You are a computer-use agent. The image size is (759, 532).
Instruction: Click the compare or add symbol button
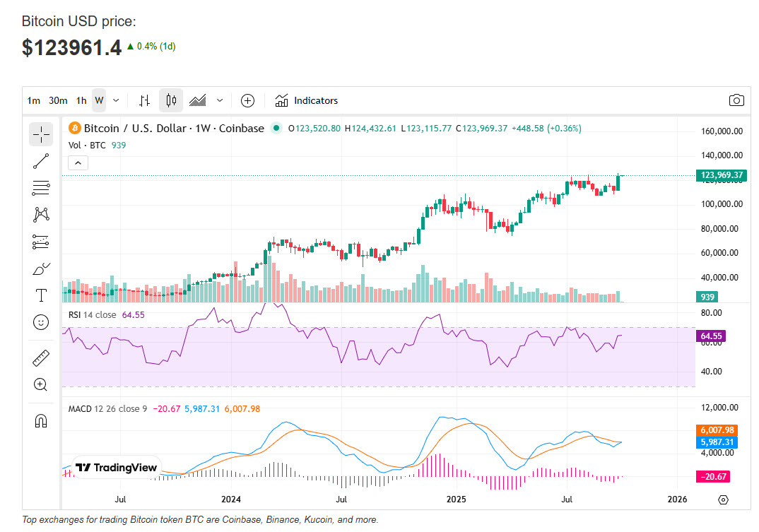point(247,100)
